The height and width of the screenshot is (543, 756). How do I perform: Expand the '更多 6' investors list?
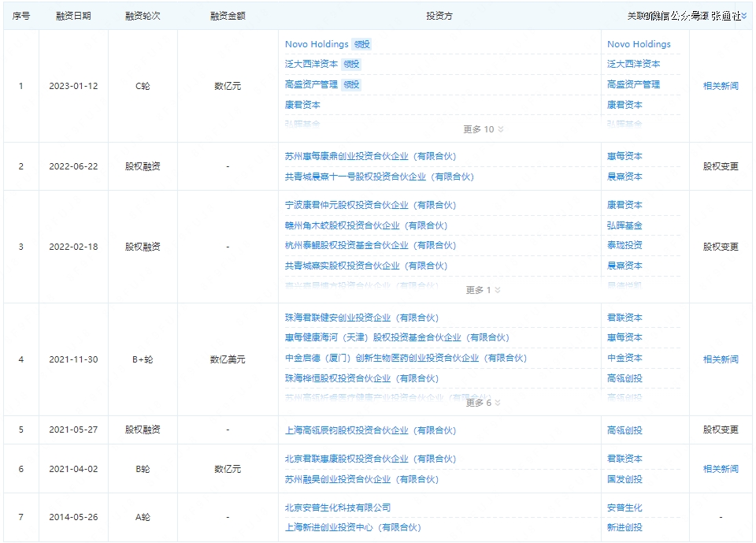pyautogui.click(x=483, y=403)
